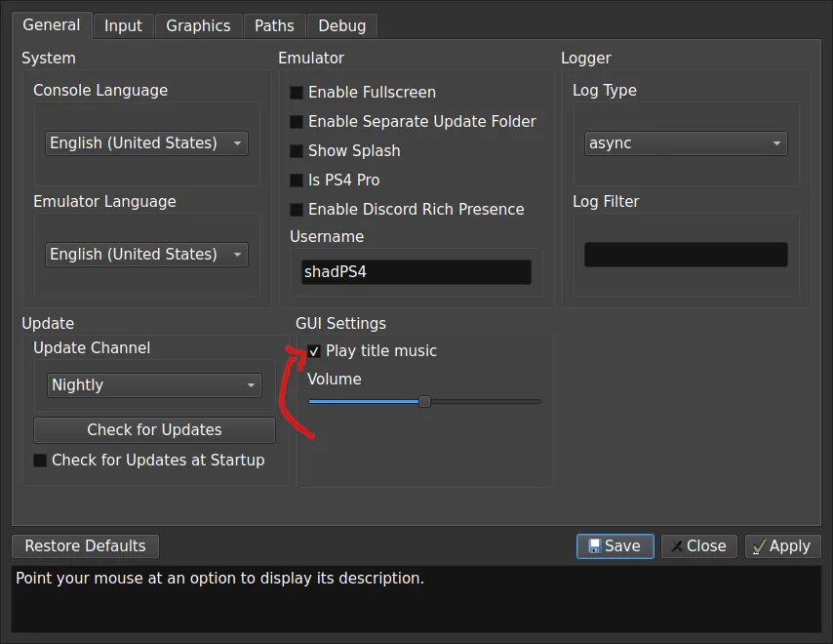This screenshot has width=833, height=644.
Task: Open the Log Type async dropdown
Action: [x=686, y=143]
